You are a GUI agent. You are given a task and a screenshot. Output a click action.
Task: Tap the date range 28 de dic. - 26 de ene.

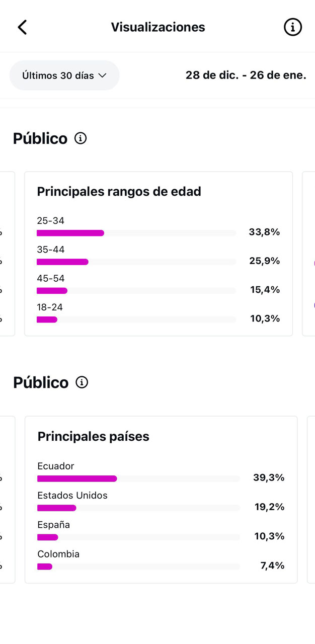(246, 75)
